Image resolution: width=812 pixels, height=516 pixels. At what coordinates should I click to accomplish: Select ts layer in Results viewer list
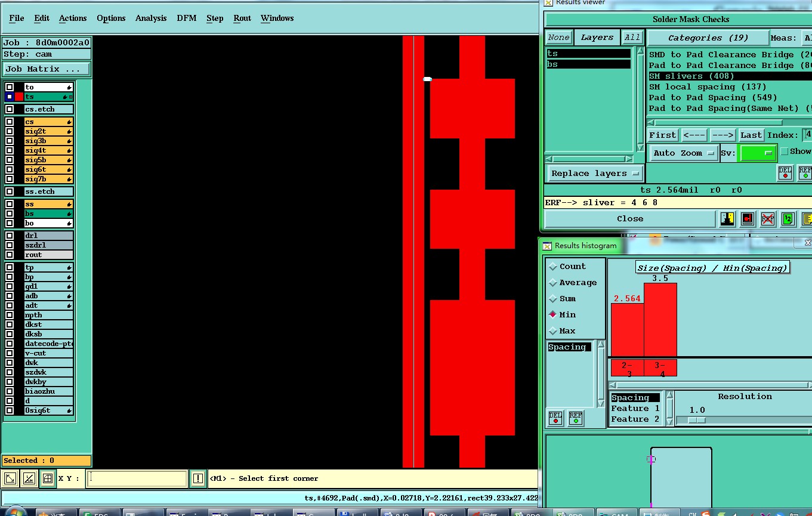pyautogui.click(x=589, y=53)
